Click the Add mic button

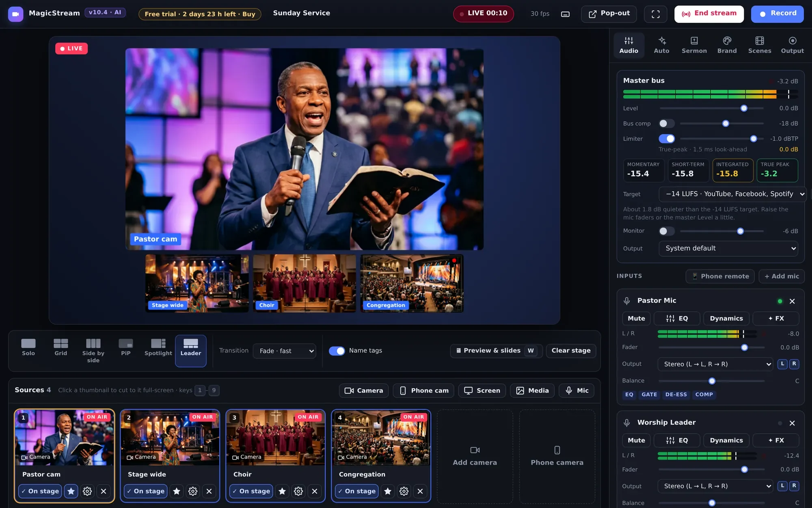[782, 276]
